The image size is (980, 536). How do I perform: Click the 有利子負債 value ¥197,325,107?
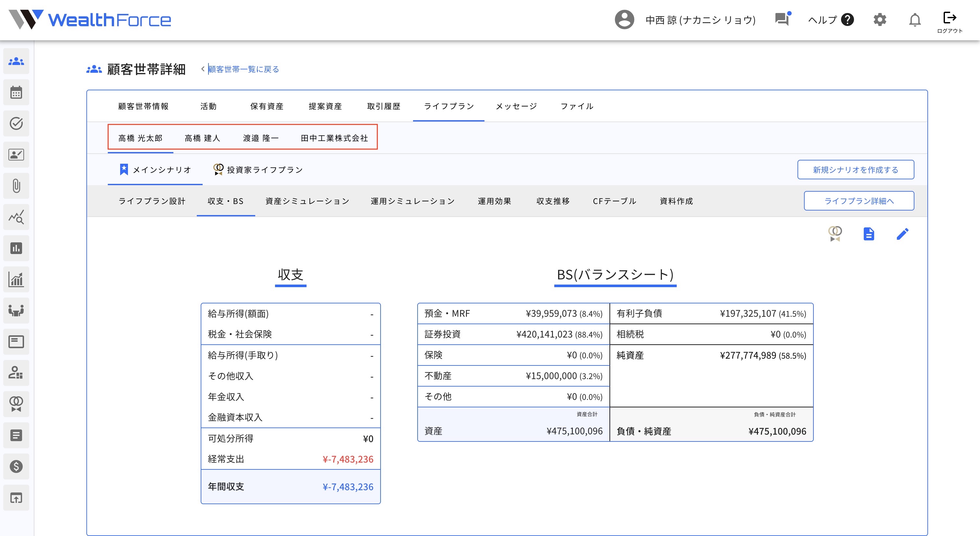[748, 314]
